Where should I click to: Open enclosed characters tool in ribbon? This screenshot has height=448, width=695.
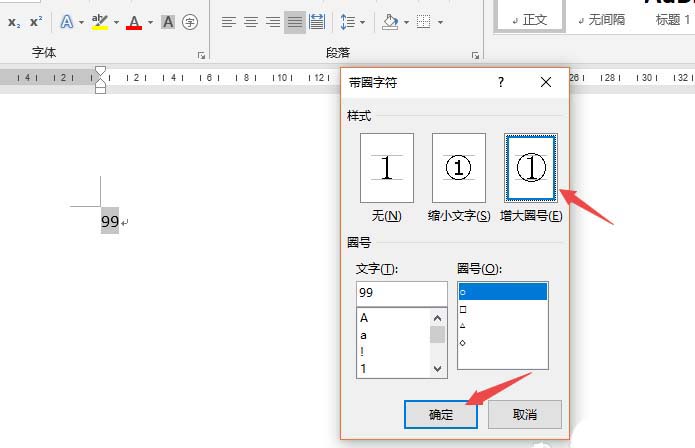click(x=190, y=22)
